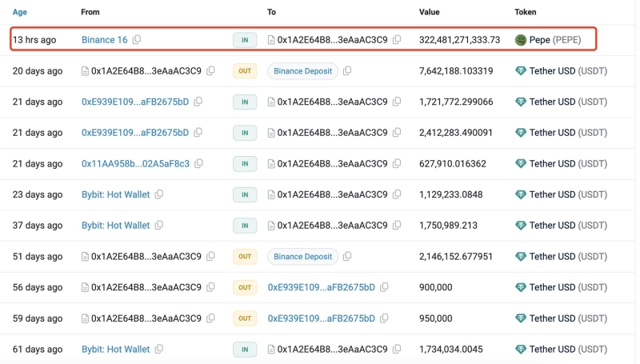Copy recipient address in the Pepe transfer row

tap(398, 40)
